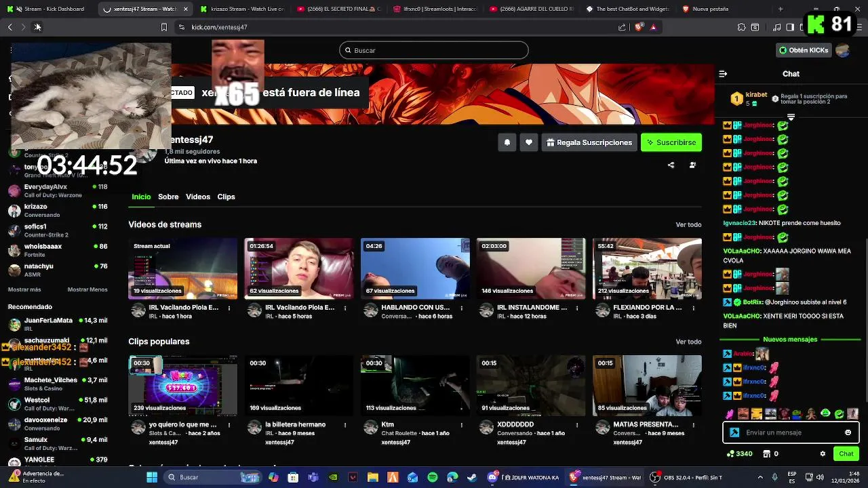The image size is (868, 488).
Task: Open the 55:42 'FLEXIANDO POR LA...' thumbnail
Action: pyautogui.click(x=647, y=268)
